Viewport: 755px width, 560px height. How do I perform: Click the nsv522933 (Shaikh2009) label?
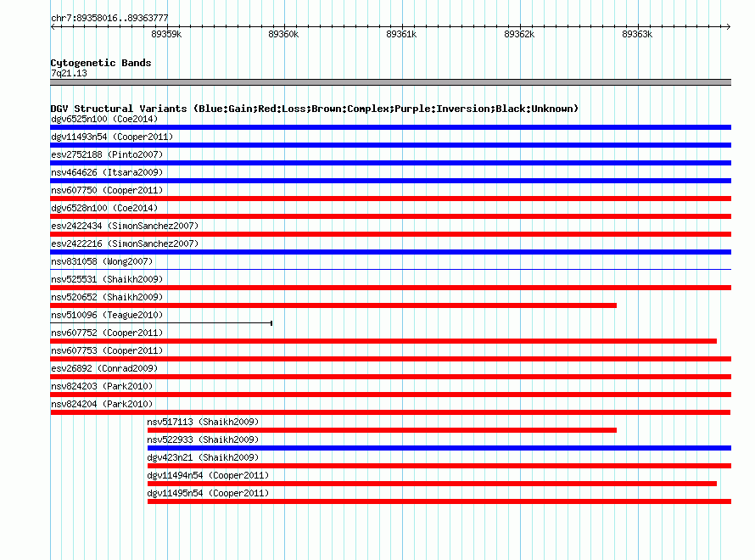tap(203, 440)
